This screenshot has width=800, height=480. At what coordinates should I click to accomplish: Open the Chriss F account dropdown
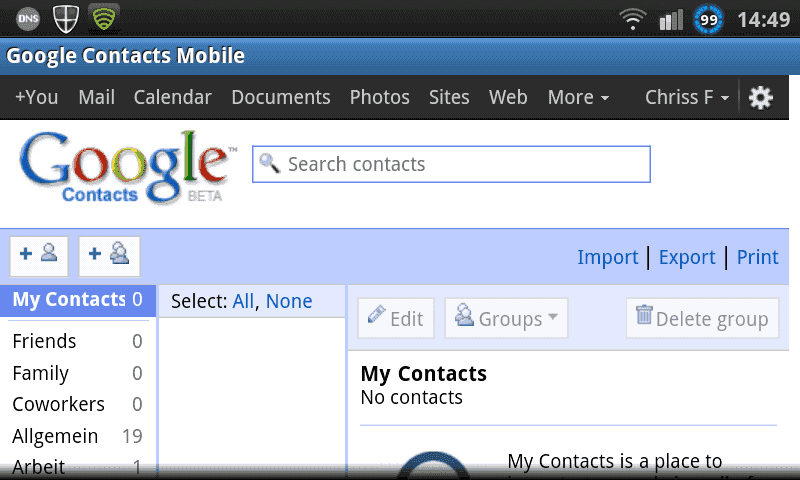pyautogui.click(x=687, y=97)
